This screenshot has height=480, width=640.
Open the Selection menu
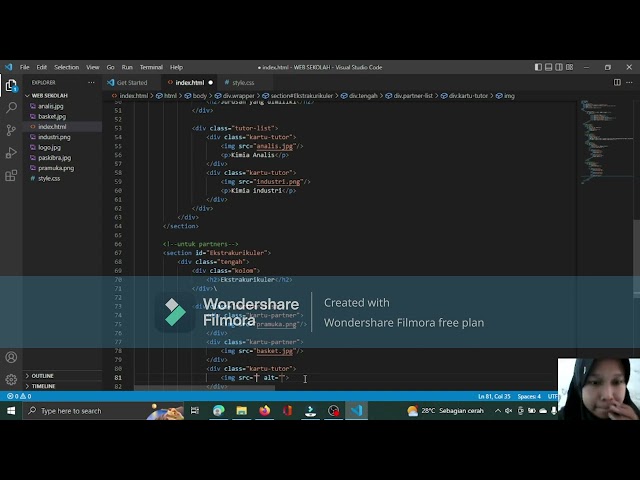click(67, 67)
